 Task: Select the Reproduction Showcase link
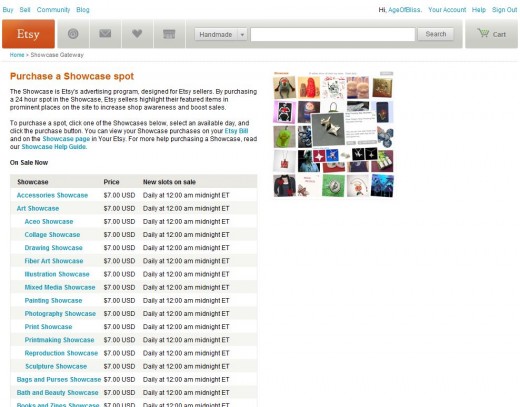(x=61, y=353)
